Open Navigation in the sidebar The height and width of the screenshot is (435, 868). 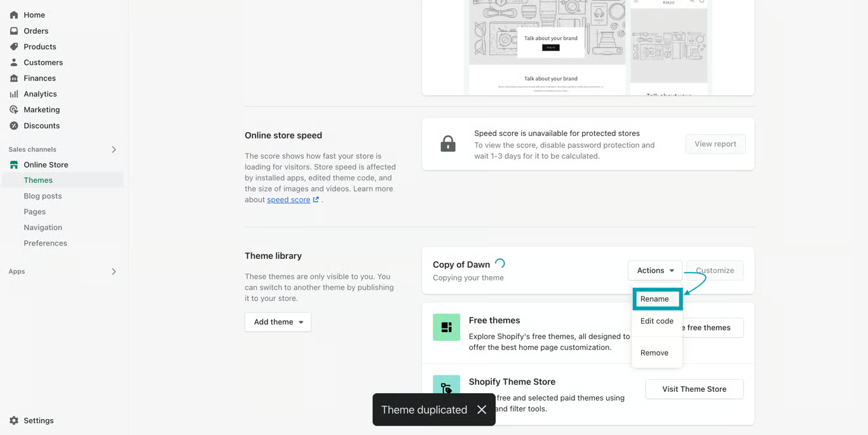(x=43, y=227)
